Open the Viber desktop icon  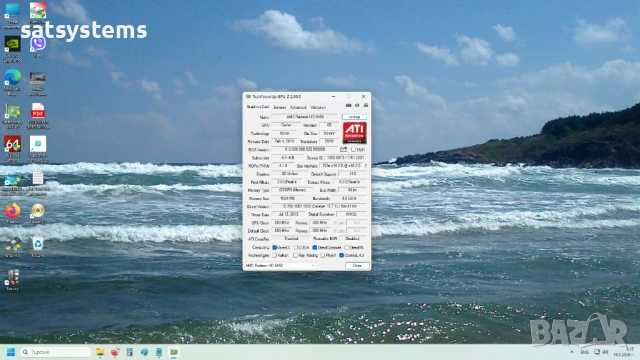tap(38, 44)
